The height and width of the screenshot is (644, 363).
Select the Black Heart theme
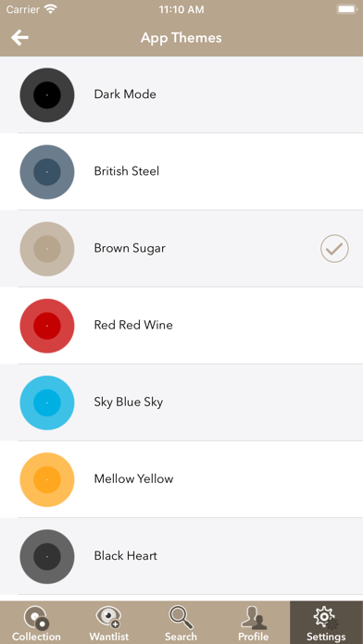pyautogui.click(x=181, y=556)
